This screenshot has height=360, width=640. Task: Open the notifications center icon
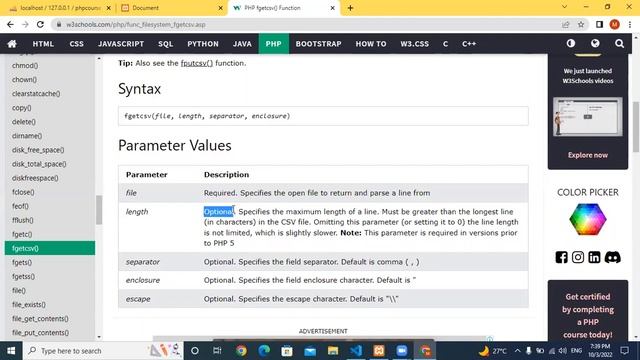624,351
